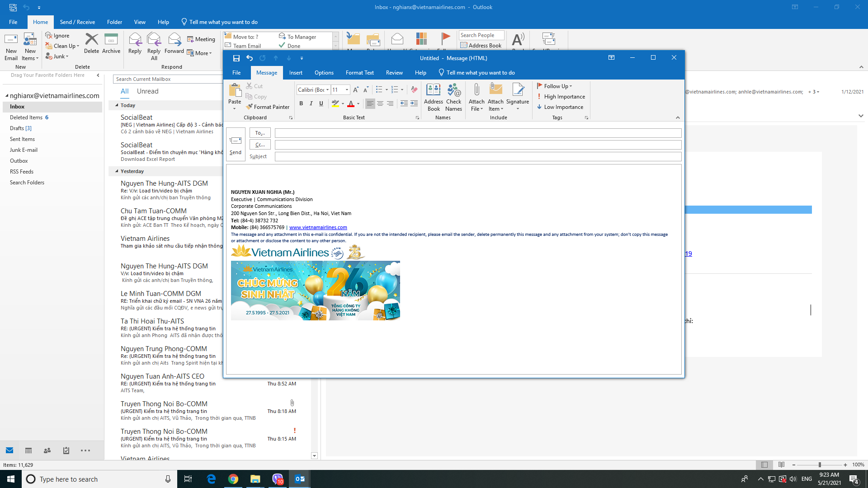Decrease indent in message text
The width and height of the screenshot is (868, 488).
pyautogui.click(x=404, y=103)
